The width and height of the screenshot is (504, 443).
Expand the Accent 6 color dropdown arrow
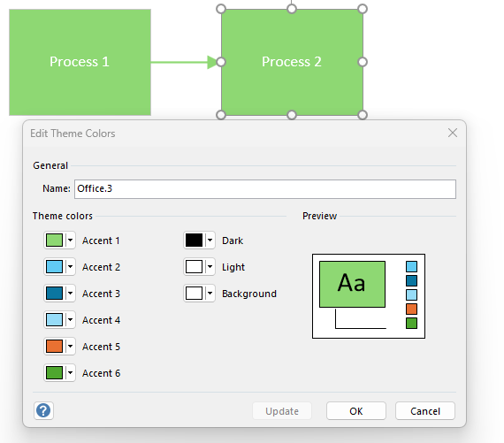[x=71, y=373]
